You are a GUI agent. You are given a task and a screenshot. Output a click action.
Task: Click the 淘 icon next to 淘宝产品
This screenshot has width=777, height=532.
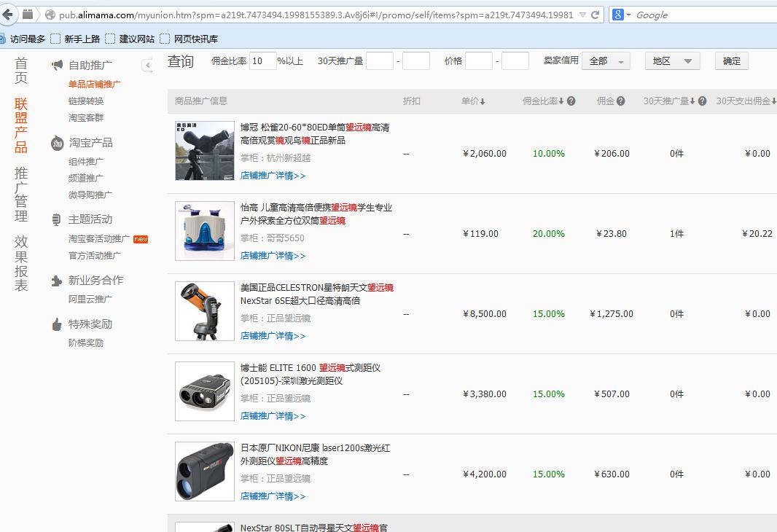coord(57,142)
